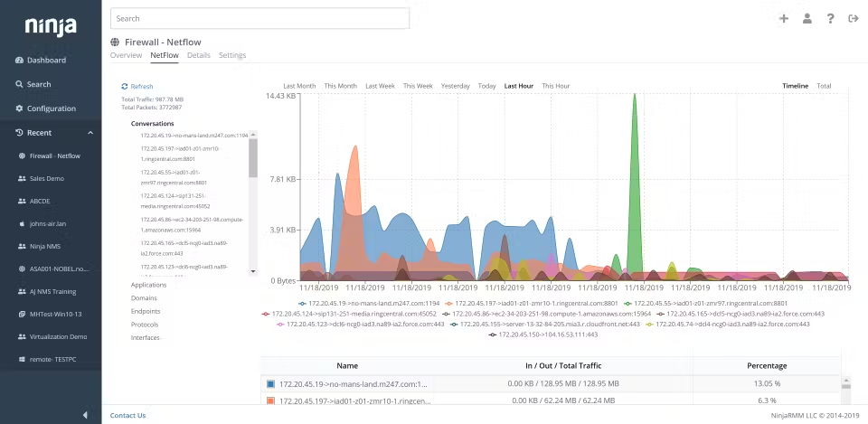
Task: Click the Refresh icon above Total Traffic
Action: [x=125, y=87]
